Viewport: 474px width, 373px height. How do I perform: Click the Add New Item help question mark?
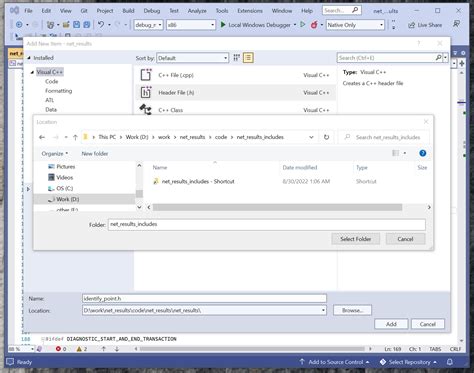tap(419, 44)
